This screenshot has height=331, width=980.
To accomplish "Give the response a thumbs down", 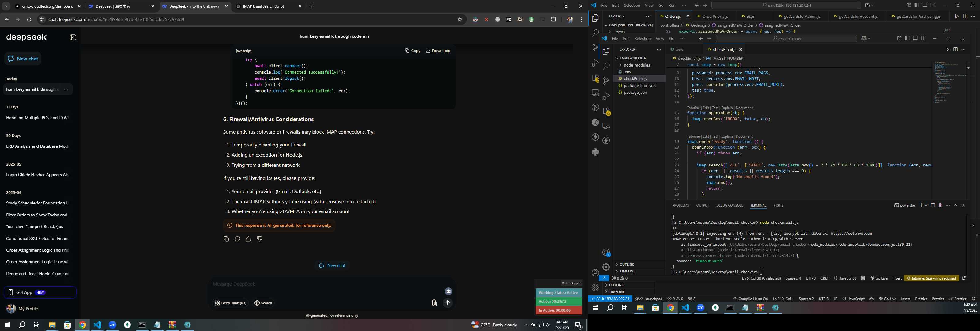I will [x=260, y=239].
